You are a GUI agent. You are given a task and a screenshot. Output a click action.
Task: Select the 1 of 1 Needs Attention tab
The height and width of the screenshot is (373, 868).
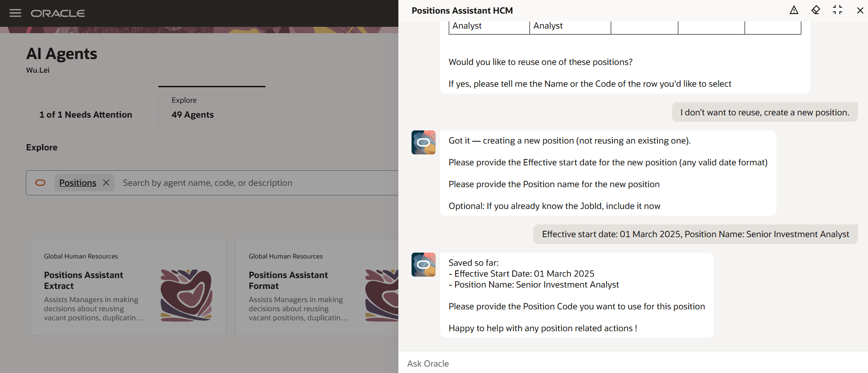(x=86, y=114)
